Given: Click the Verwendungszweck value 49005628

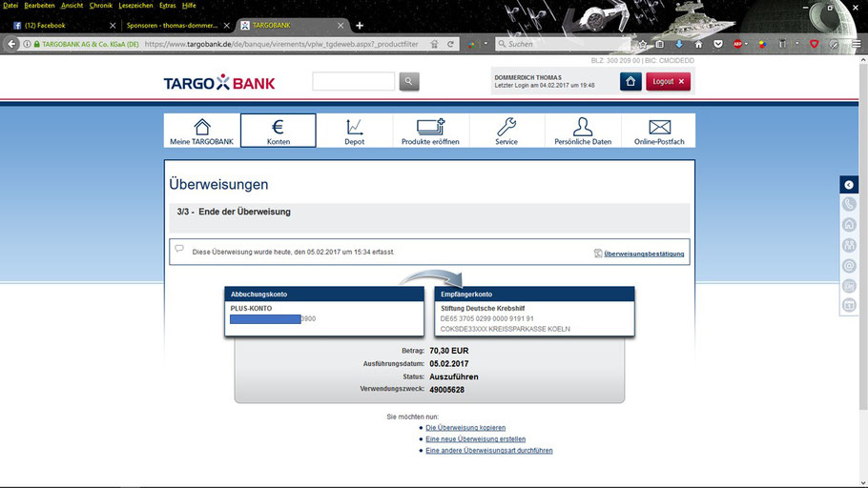Looking at the screenshot, I should tap(446, 390).
